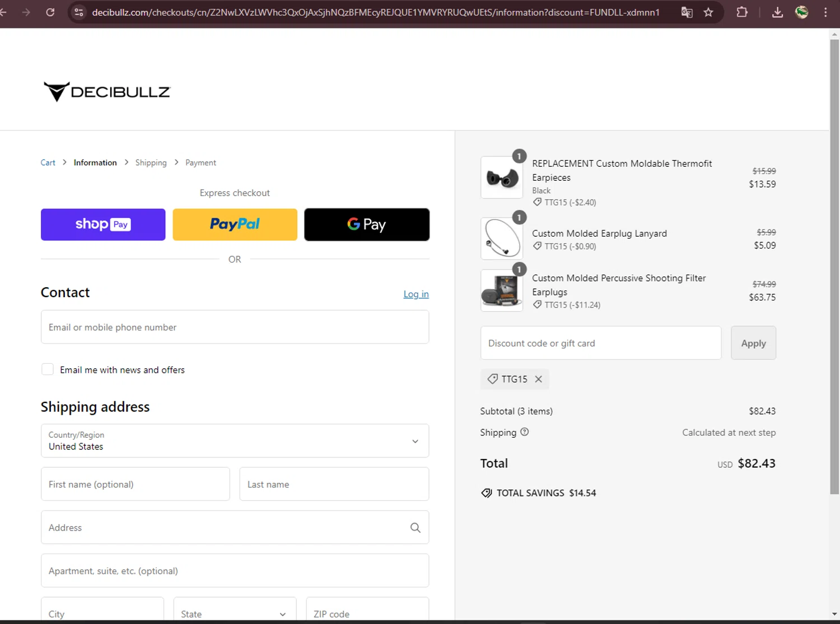
Task: Click the Earplug Lanyard product thumbnail
Action: coord(502,238)
